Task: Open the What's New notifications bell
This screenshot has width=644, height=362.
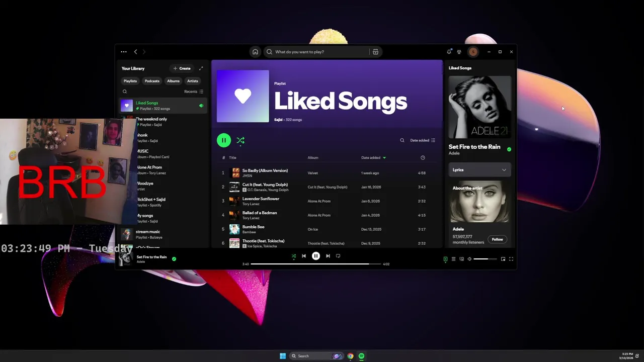Action: (449, 52)
